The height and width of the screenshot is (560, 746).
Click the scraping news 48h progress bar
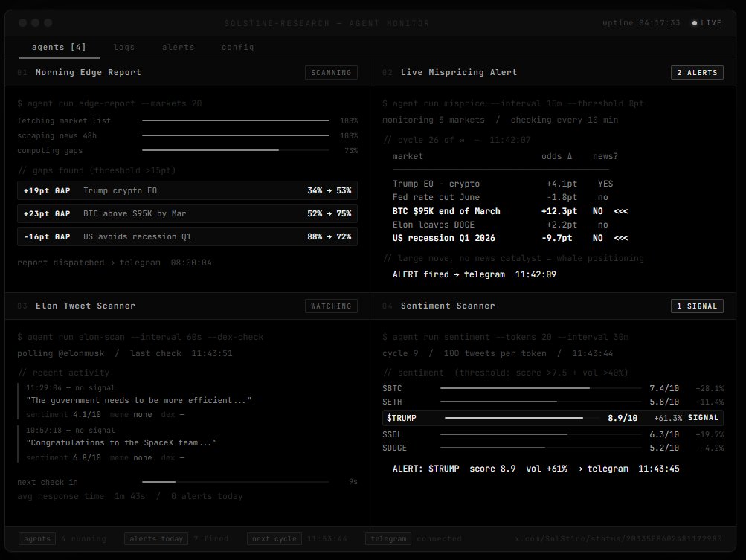coord(236,135)
